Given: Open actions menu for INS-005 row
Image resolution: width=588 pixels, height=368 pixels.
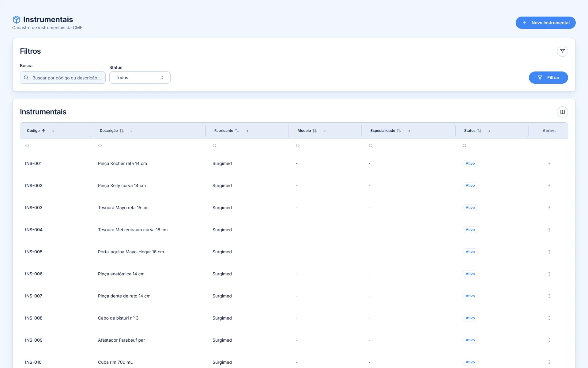Looking at the screenshot, I should [x=549, y=252].
